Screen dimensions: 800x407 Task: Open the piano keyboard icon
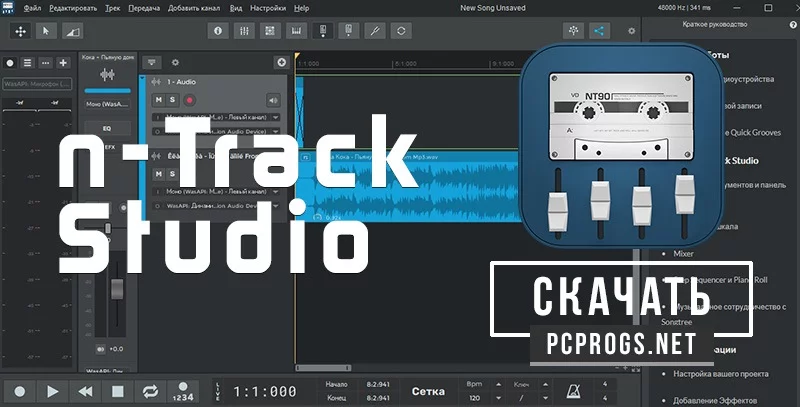(x=296, y=31)
